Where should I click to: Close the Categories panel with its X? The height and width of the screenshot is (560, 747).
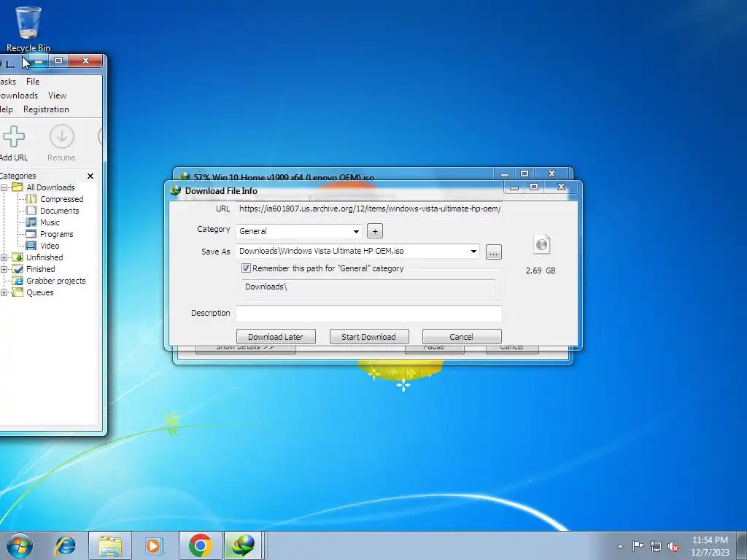(x=90, y=176)
